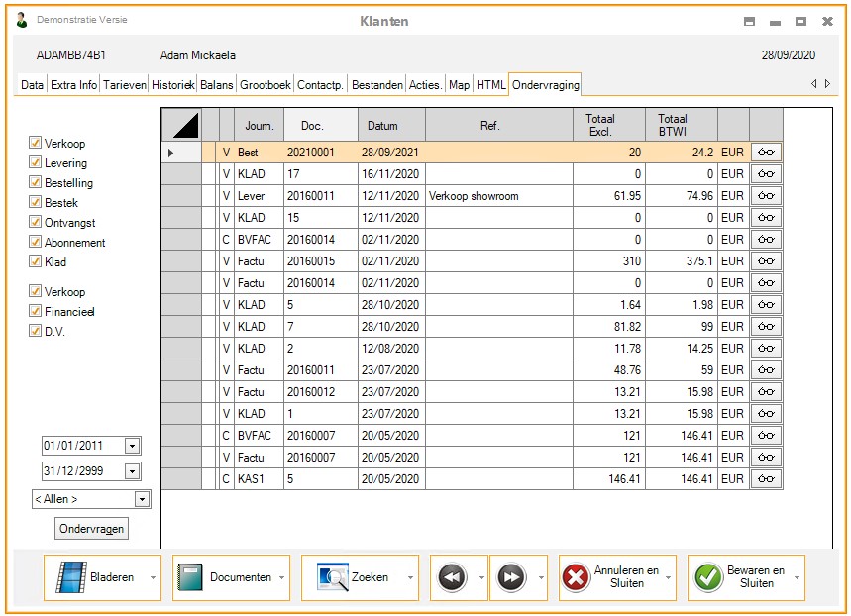Open the Grootboek tab
Screen dimensions: 851x616
point(265,85)
